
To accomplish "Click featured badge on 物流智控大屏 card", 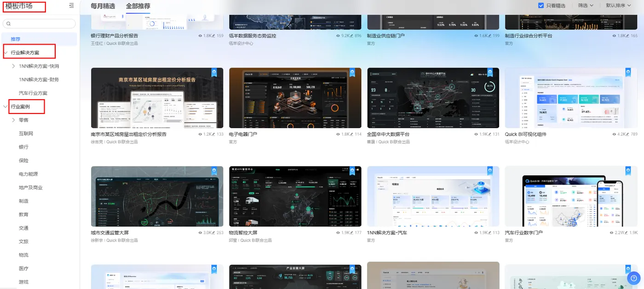I will (352, 170).
